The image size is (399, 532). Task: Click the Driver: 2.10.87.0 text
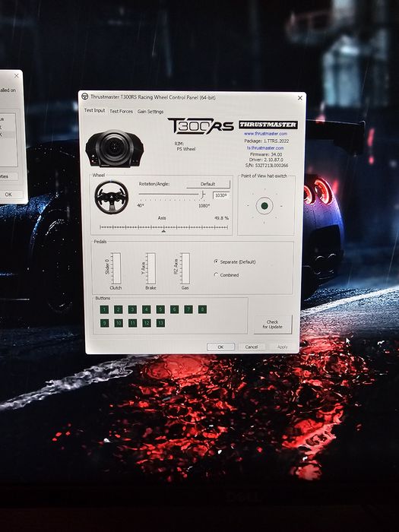click(x=266, y=160)
